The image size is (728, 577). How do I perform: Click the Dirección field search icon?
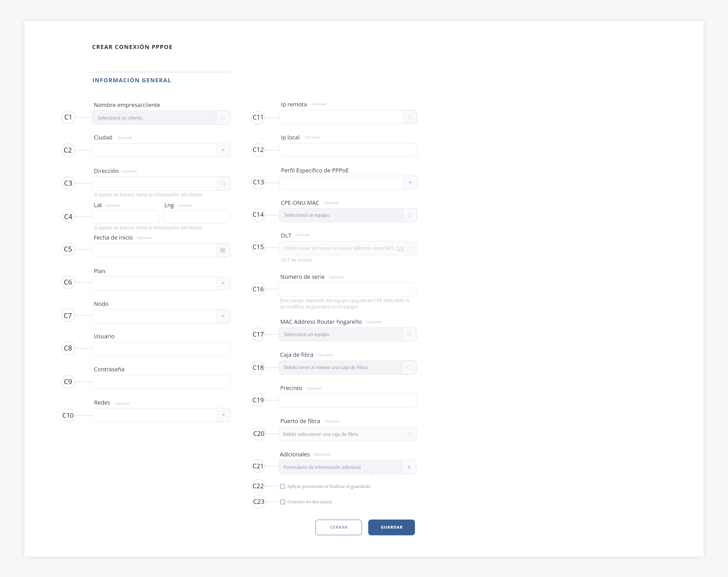point(223,184)
